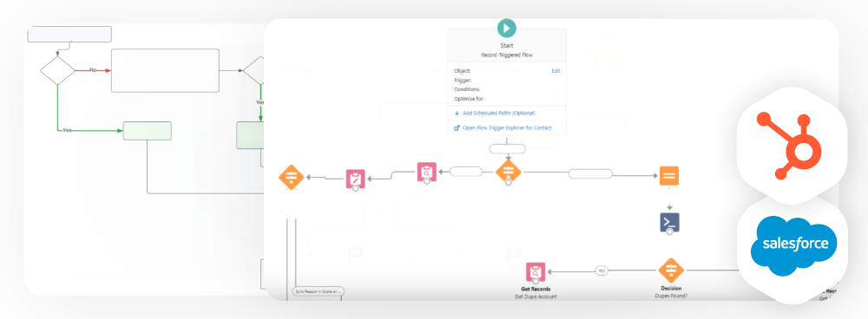Screen dimensions: 868x319
Task: Select the dark blue Action terminal node
Action: (x=670, y=222)
